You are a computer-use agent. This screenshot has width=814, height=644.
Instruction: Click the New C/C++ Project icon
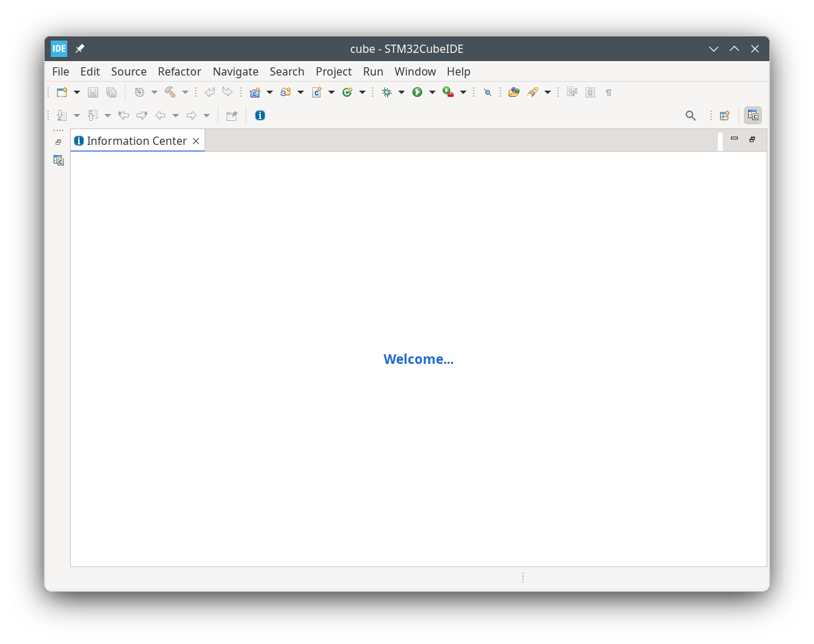[x=255, y=92]
